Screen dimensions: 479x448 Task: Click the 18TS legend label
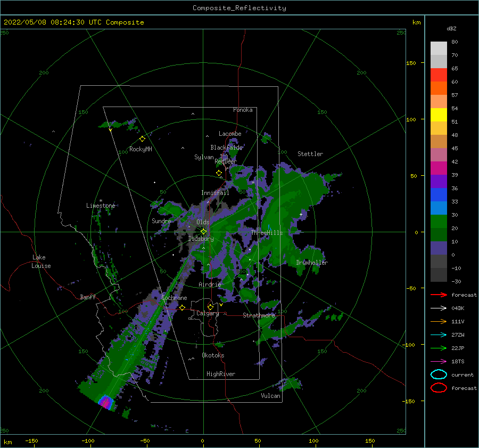(x=458, y=362)
